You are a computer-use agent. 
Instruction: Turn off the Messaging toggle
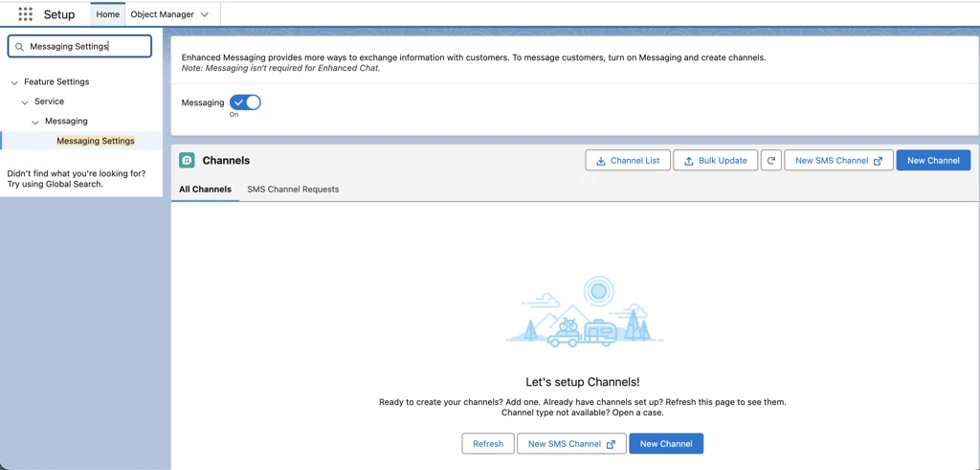(245, 102)
